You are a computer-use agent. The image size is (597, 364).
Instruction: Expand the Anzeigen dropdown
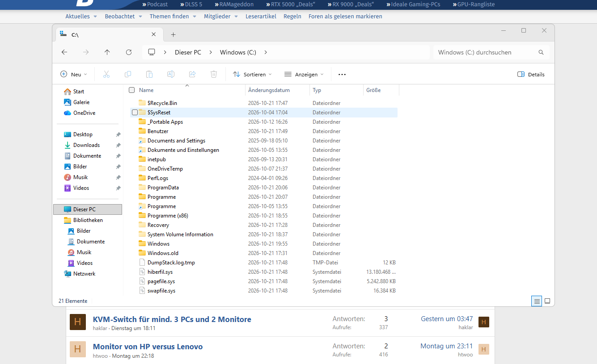tap(304, 75)
